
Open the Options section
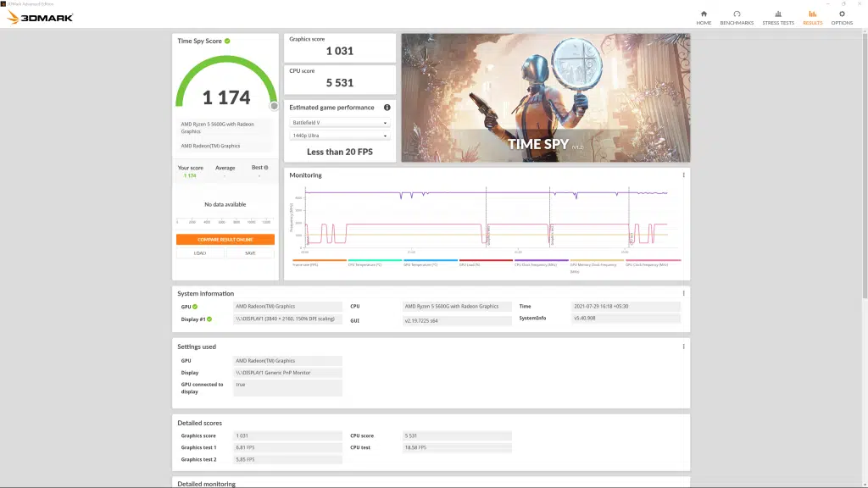click(x=842, y=18)
